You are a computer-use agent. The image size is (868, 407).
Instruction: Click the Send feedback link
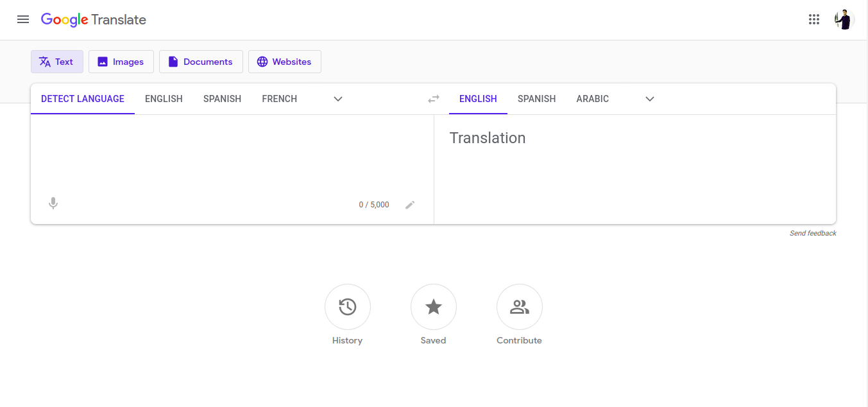tap(813, 233)
